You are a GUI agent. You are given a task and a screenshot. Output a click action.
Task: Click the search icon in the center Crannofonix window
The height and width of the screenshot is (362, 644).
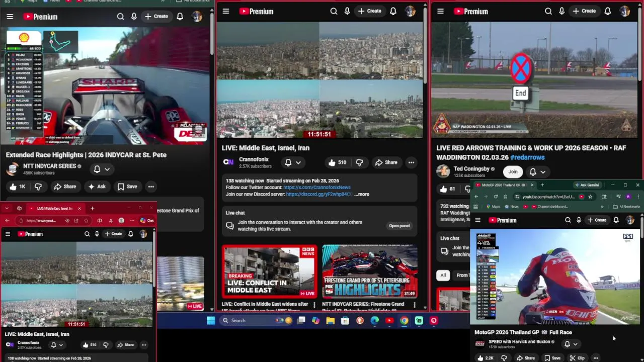[x=334, y=11]
